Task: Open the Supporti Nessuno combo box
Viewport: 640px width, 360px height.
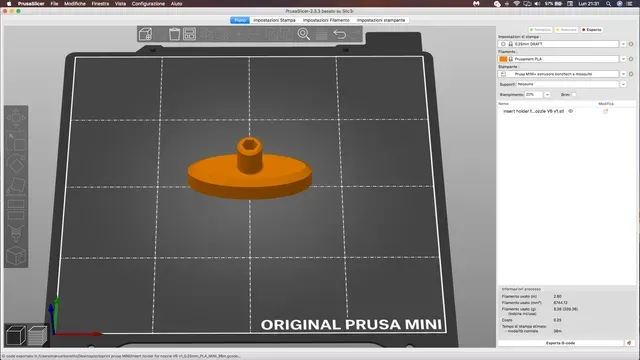Action: (568, 84)
